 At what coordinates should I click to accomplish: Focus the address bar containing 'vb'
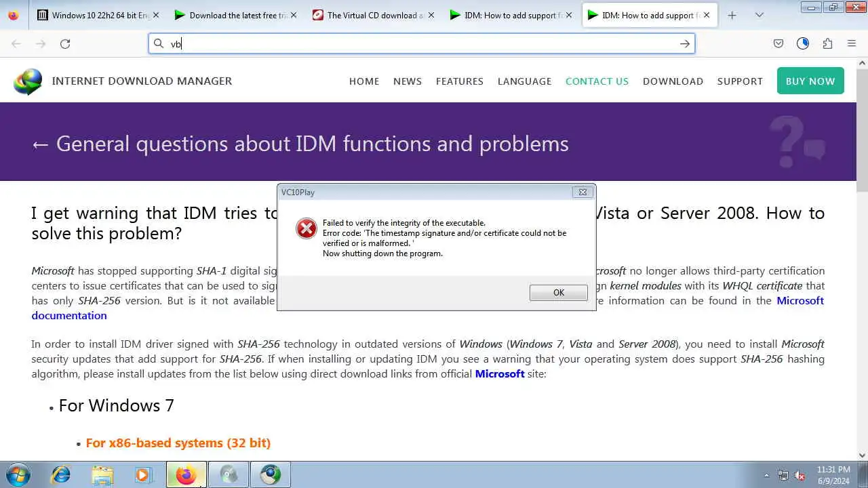(420, 43)
